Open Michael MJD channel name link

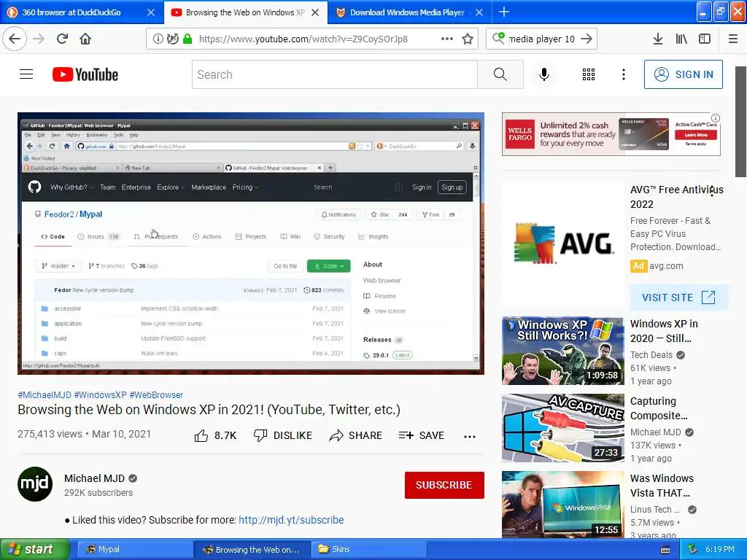coord(94,478)
